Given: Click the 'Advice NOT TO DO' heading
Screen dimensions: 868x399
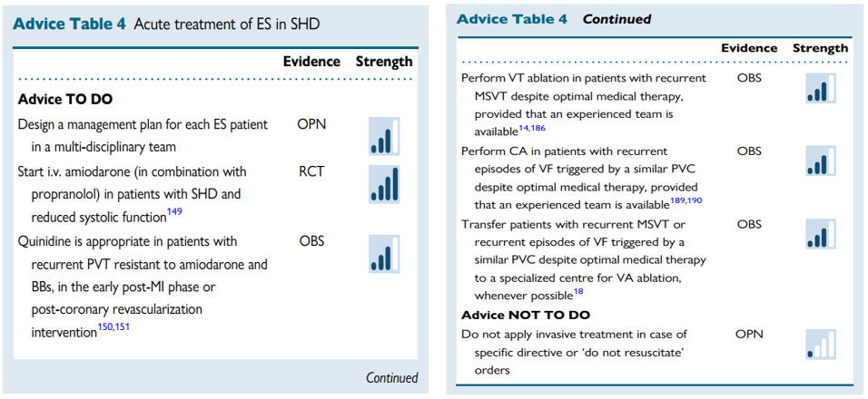Looking at the screenshot, I should 526,315.
